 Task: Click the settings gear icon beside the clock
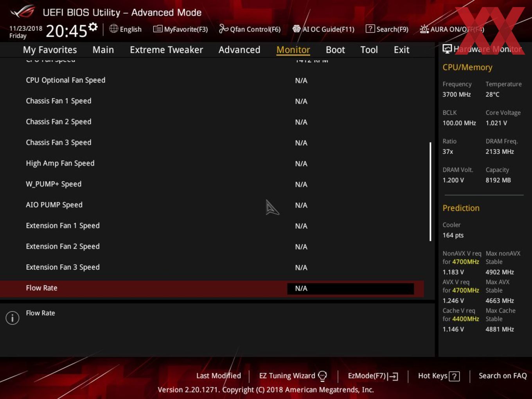(x=93, y=27)
